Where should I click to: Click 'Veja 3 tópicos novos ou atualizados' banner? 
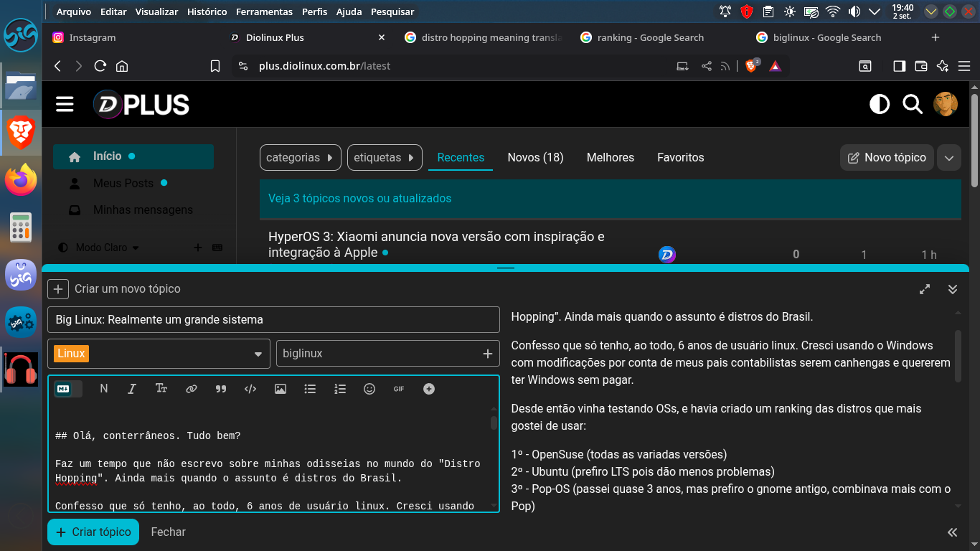coord(611,199)
